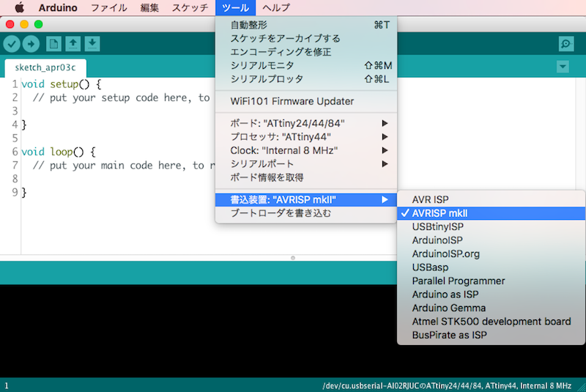Image resolution: width=586 pixels, height=392 pixels.
Task: Choose USBtinyISP as programmer
Action: (491, 227)
